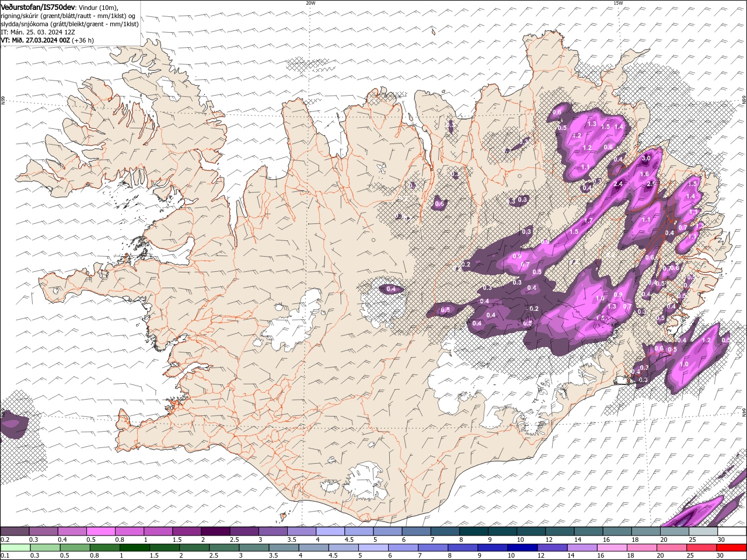
Task: Pick upper scale swatch starting at 3
Action: coord(273,531)
